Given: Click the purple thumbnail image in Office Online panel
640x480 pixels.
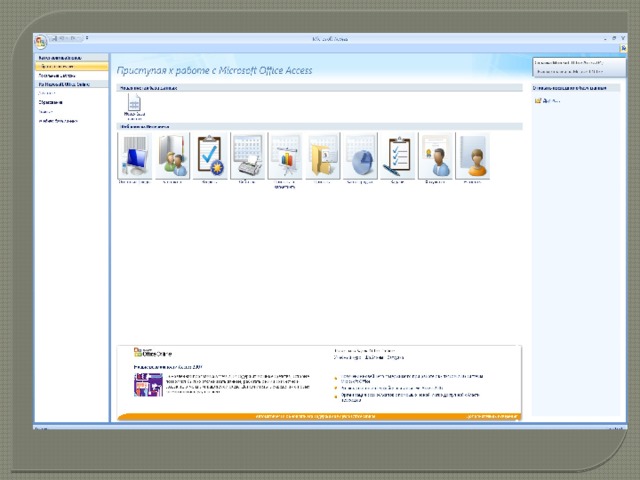Looking at the screenshot, I should coord(148,384).
